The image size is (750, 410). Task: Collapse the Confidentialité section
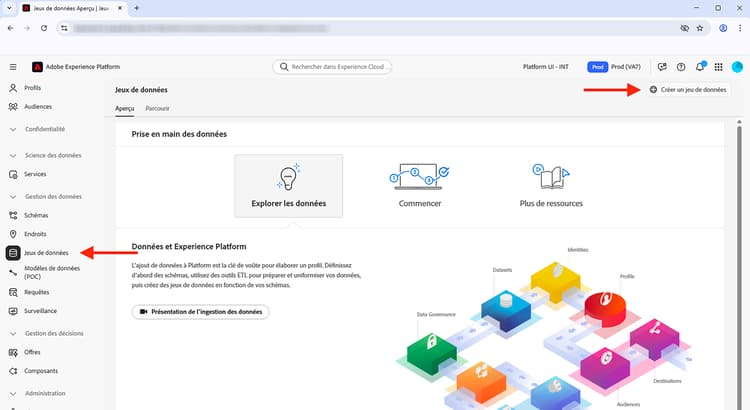[13, 129]
